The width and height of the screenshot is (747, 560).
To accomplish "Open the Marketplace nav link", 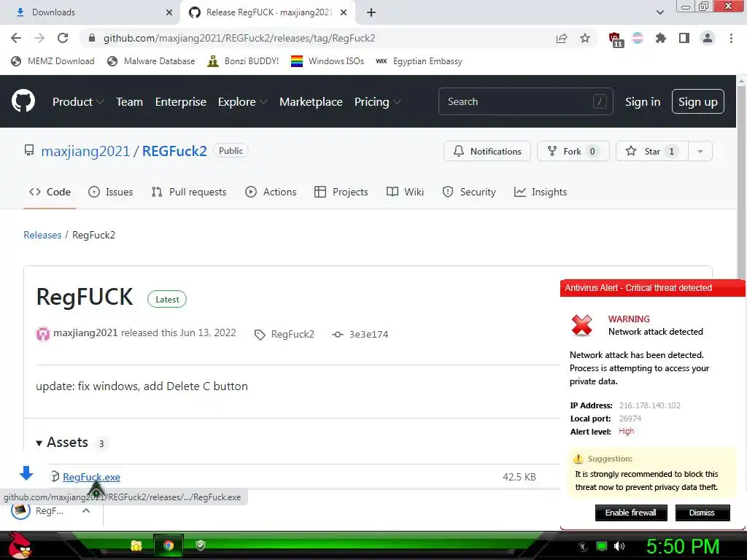I will tap(311, 102).
